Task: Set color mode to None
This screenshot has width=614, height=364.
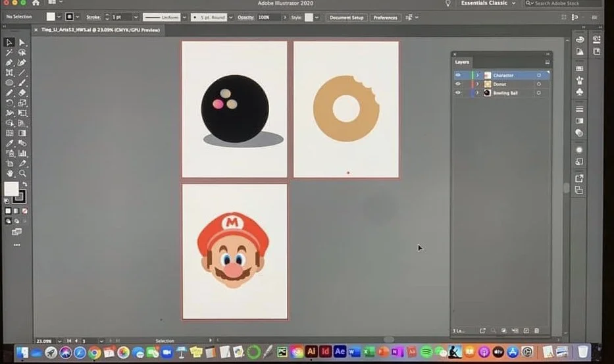Action: [24, 211]
